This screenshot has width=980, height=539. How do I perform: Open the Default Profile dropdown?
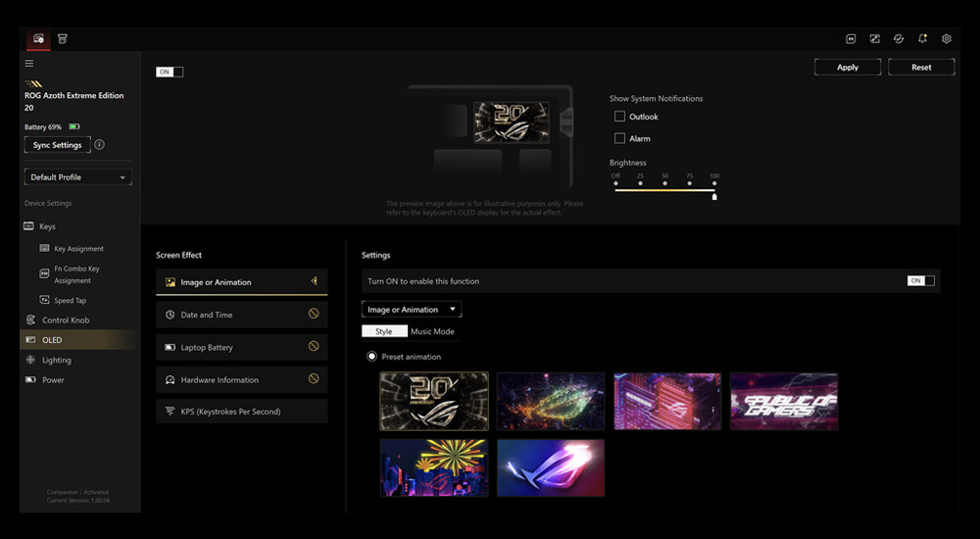click(x=78, y=177)
